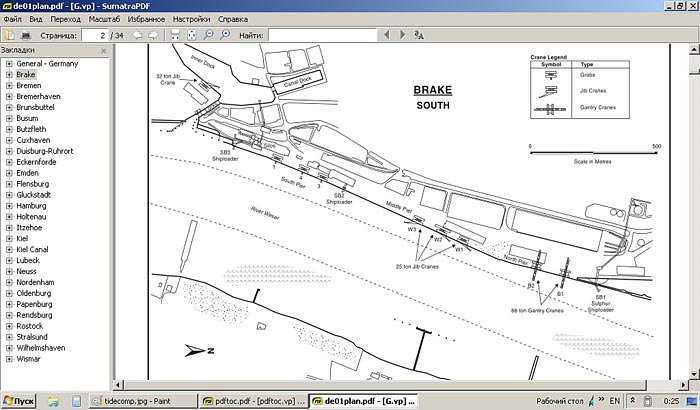Select the Holtenau bookmark

(31, 217)
